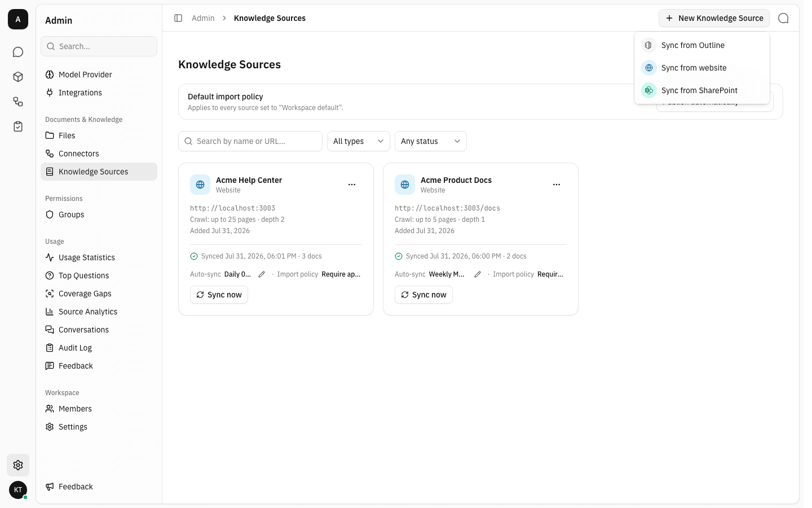Open the All types filter dropdown
812x508 pixels.
coord(359,141)
